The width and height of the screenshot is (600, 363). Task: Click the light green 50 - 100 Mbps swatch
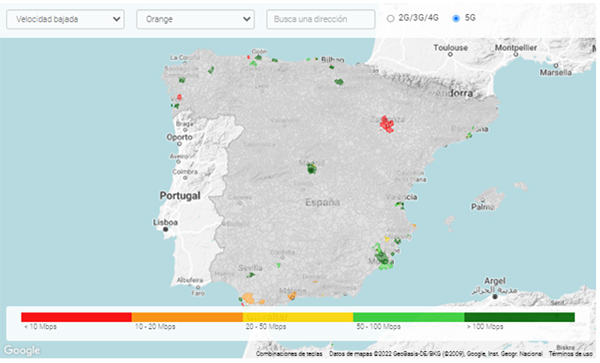tap(409, 317)
